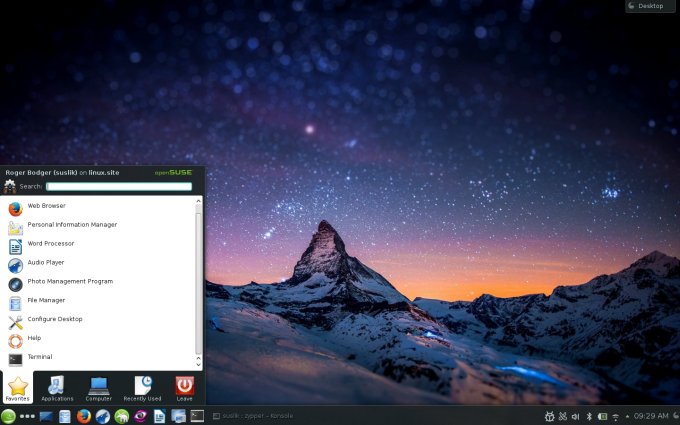Open the purple eye viewer icon in taskbar
The width and height of the screenshot is (680, 425).
click(141, 416)
